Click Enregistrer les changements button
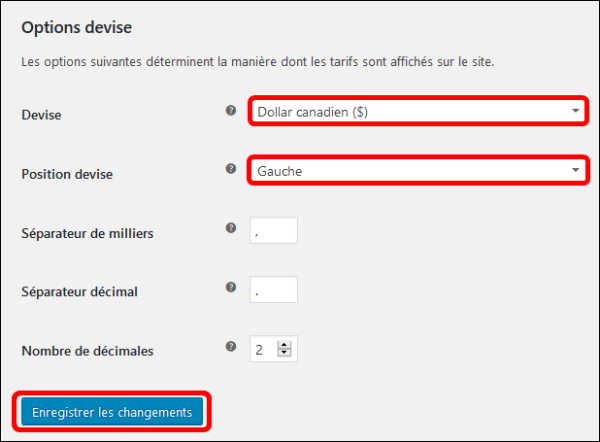The width and height of the screenshot is (600, 442). pyautogui.click(x=112, y=412)
